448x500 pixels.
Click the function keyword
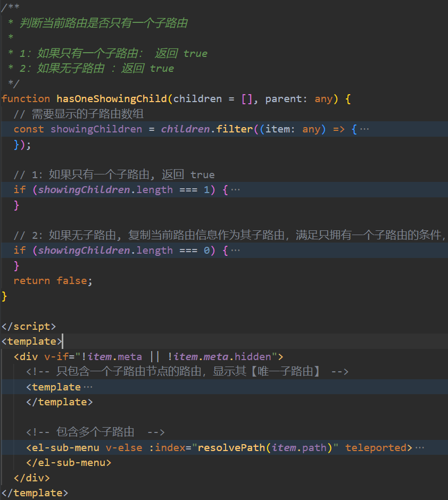click(x=26, y=99)
